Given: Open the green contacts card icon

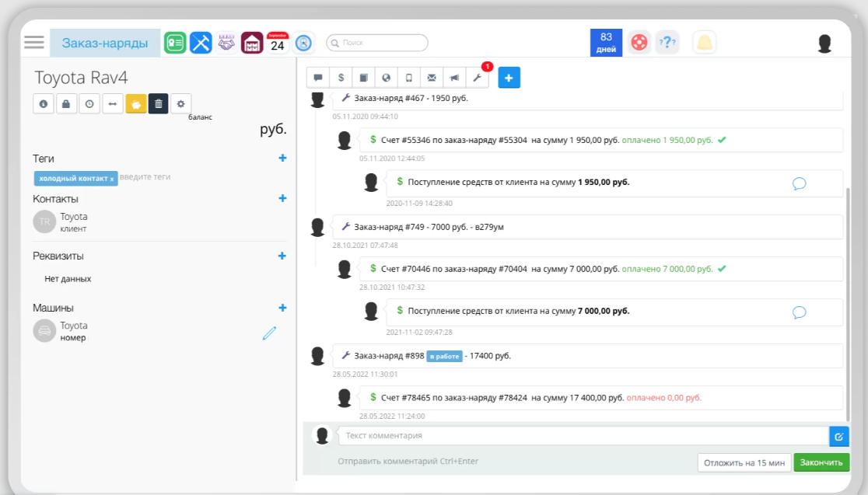Looking at the screenshot, I should pos(175,43).
